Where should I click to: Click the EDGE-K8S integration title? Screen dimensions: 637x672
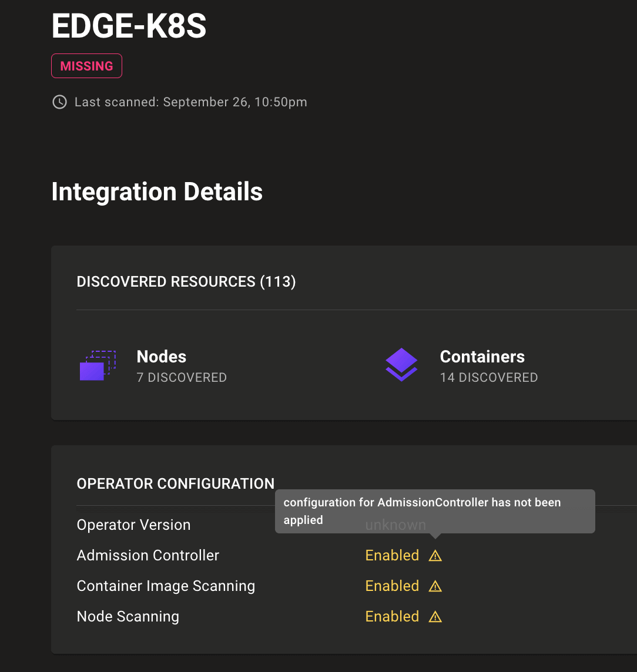tap(129, 26)
